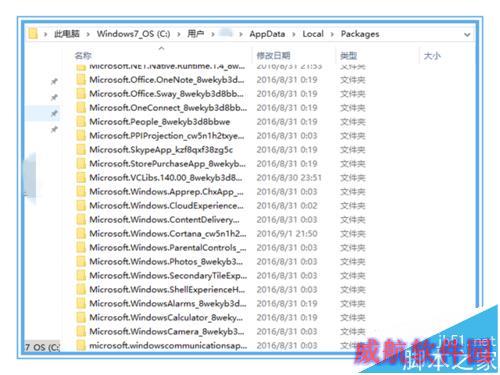Select folder icon of Microsoft.Windows.Cortana
The height and width of the screenshot is (375, 500).
(x=81, y=234)
